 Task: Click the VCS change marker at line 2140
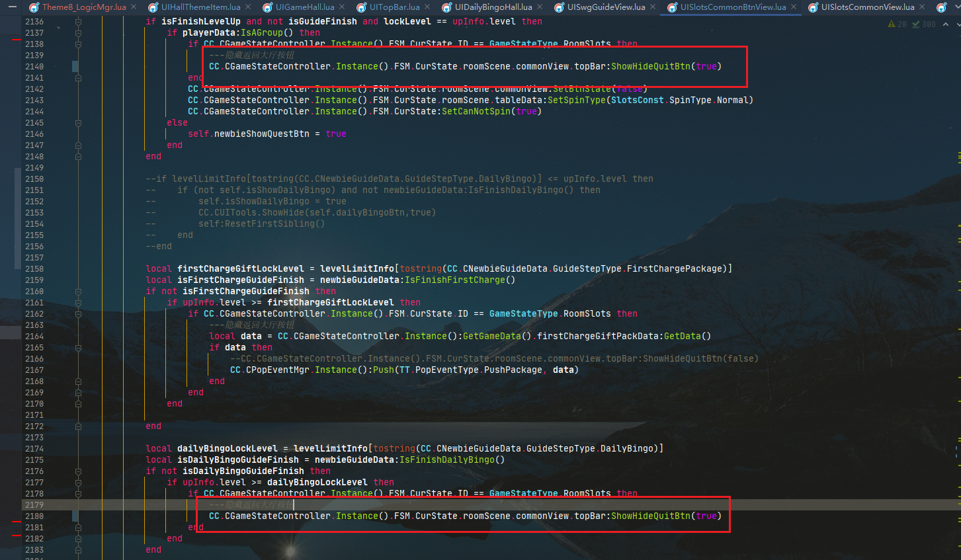pos(75,67)
